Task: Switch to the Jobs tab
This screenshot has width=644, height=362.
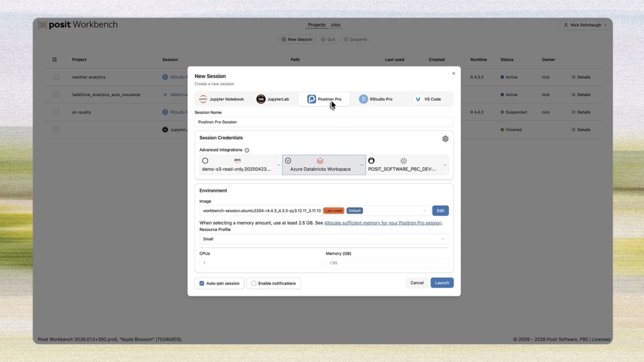Action: [335, 25]
